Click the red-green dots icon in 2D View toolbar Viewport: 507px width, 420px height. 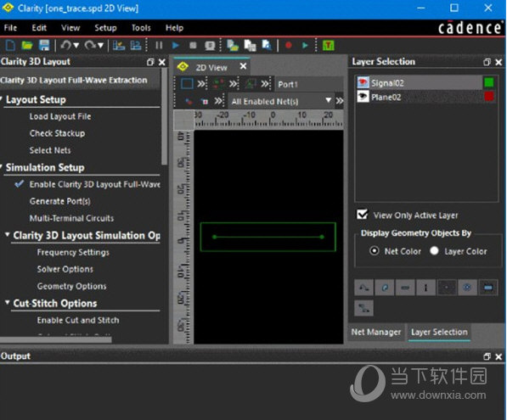click(x=219, y=84)
